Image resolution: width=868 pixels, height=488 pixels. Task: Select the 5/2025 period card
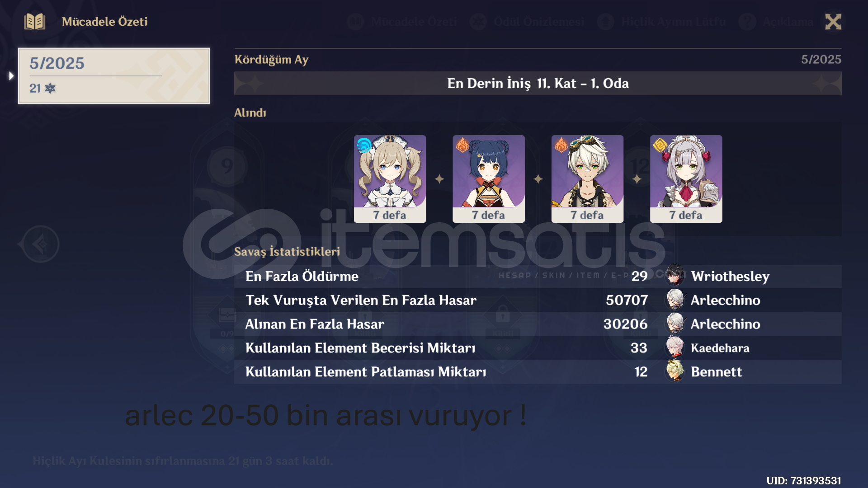(x=114, y=76)
